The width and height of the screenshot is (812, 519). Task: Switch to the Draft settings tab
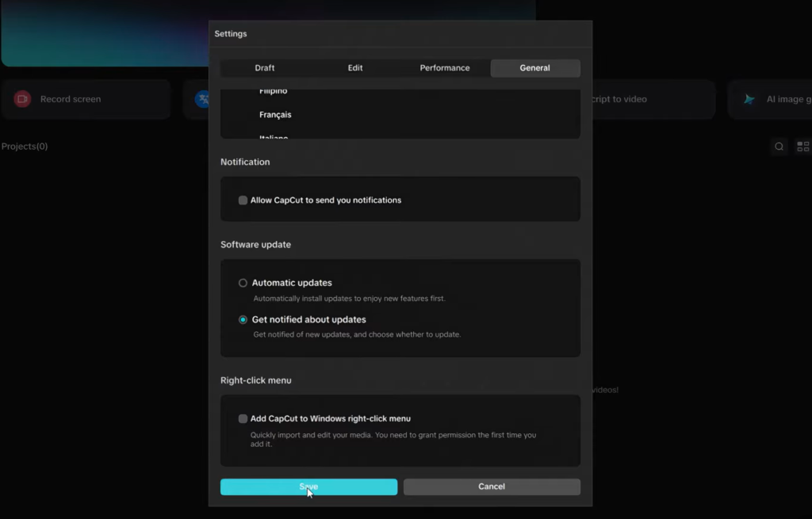(x=265, y=68)
